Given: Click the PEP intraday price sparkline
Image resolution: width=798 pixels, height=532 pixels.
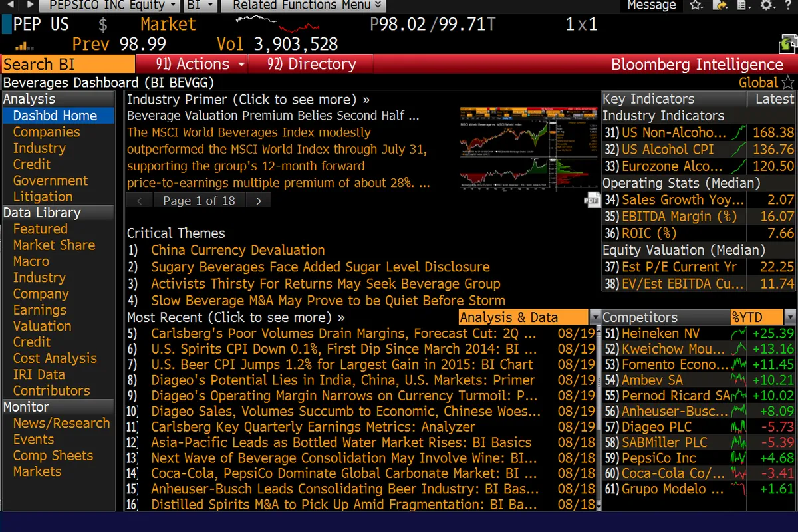Looking at the screenshot, I should pyautogui.click(x=277, y=25).
